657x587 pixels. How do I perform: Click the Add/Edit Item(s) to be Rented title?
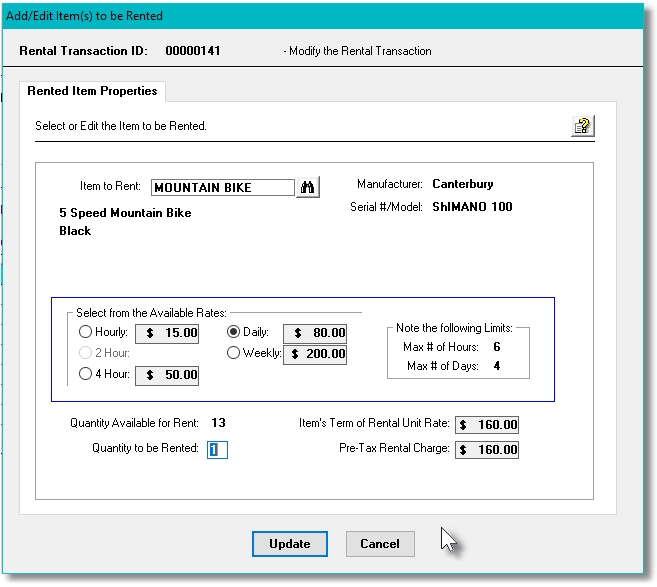click(x=84, y=16)
